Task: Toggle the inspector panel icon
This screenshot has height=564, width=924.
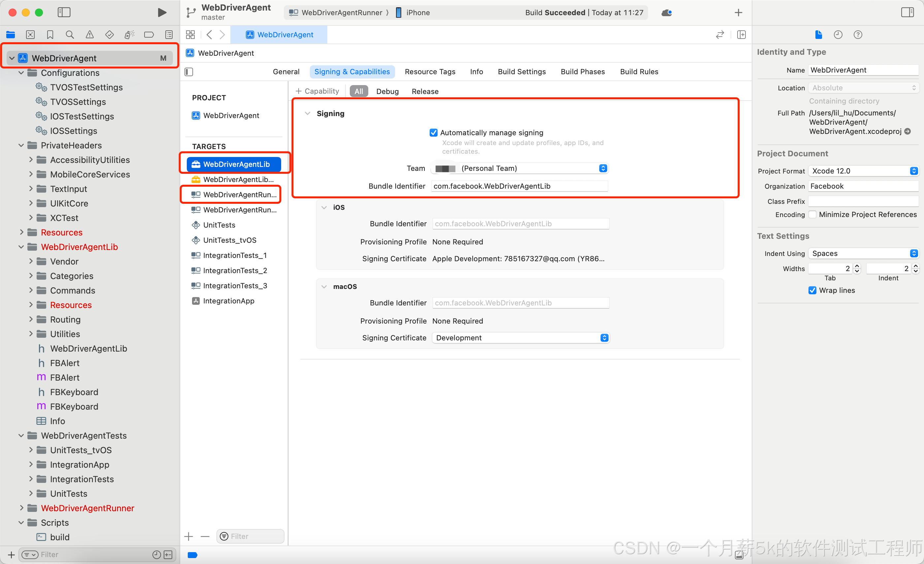Action: (x=907, y=12)
